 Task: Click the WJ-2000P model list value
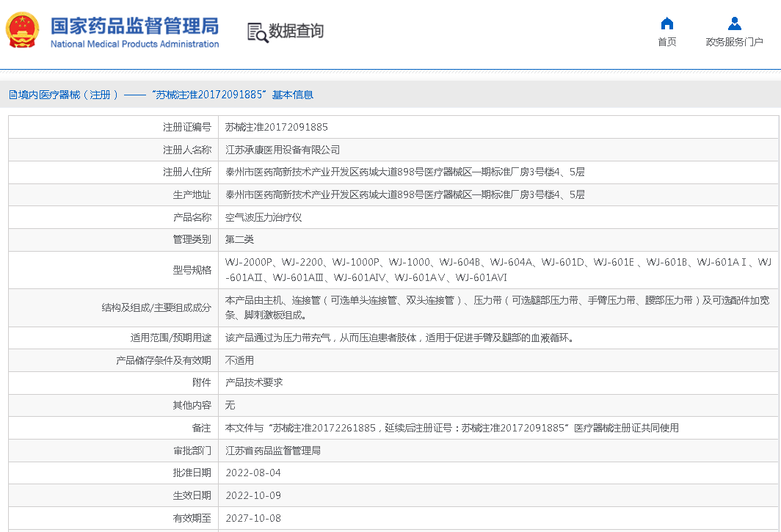click(x=498, y=269)
